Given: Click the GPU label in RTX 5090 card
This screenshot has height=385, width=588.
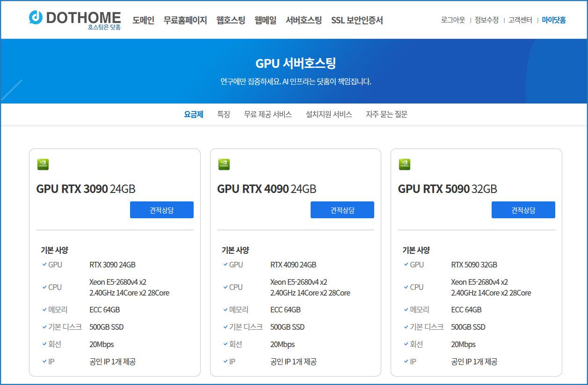Looking at the screenshot, I should pyautogui.click(x=417, y=265).
